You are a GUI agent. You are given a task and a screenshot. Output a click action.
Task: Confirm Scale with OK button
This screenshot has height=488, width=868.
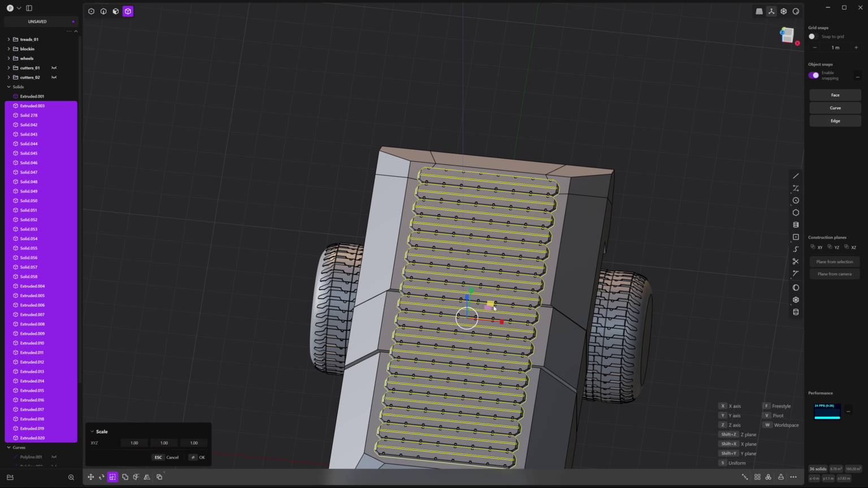point(198,457)
